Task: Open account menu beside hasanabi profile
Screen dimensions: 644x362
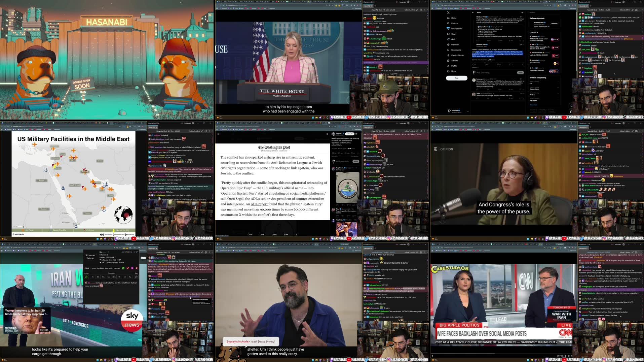Action: [467, 111]
